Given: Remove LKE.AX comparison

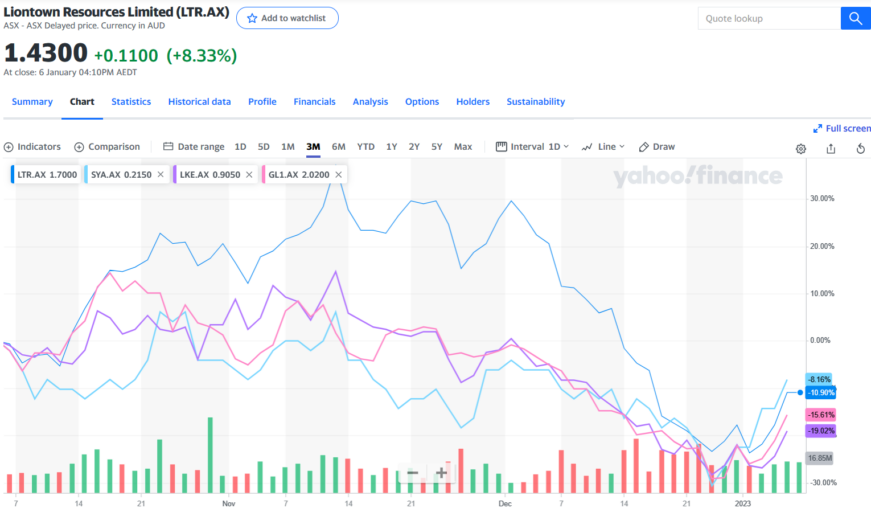Looking at the screenshot, I should tap(249, 174).
